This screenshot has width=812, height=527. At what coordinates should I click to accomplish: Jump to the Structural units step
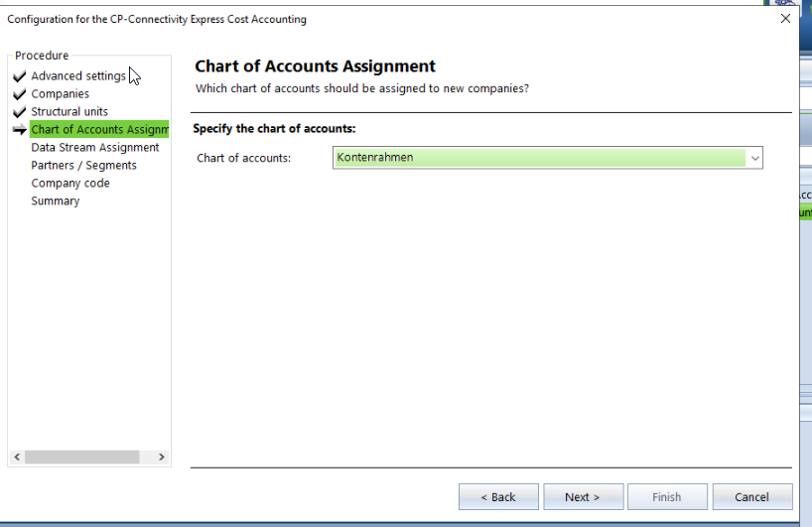click(x=69, y=112)
